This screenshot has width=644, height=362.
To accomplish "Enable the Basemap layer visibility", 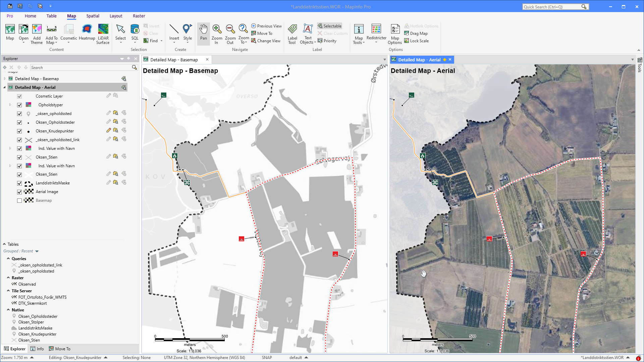I will 19,200.
